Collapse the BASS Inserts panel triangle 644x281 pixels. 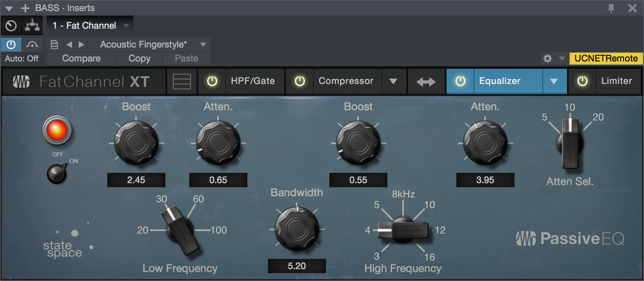tap(9, 8)
